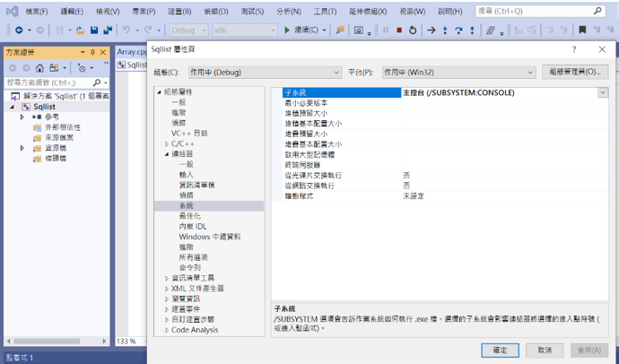
Task: Expand the 瀏覽資訊 node
Action: pyautogui.click(x=167, y=299)
